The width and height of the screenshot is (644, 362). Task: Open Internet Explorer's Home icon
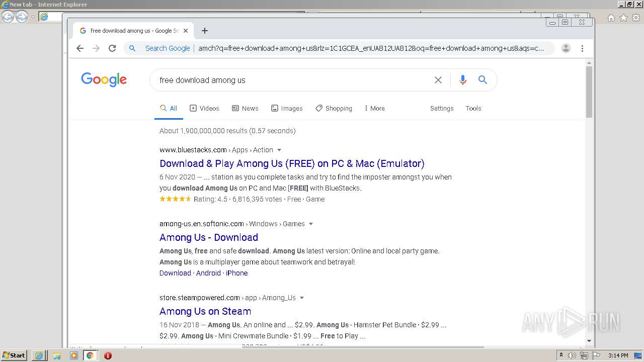pyautogui.click(x=611, y=18)
